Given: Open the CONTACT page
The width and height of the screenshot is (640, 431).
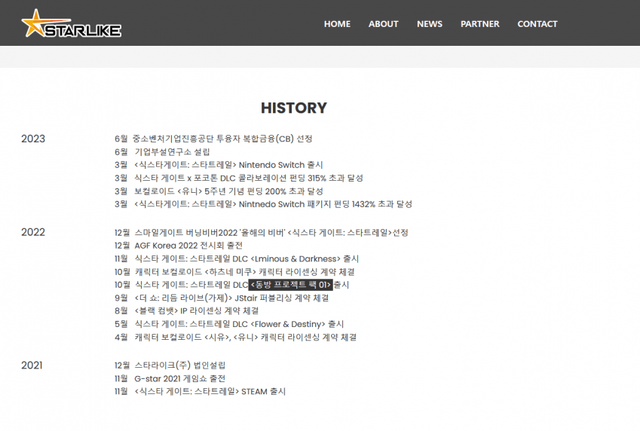Looking at the screenshot, I should pos(537,24).
